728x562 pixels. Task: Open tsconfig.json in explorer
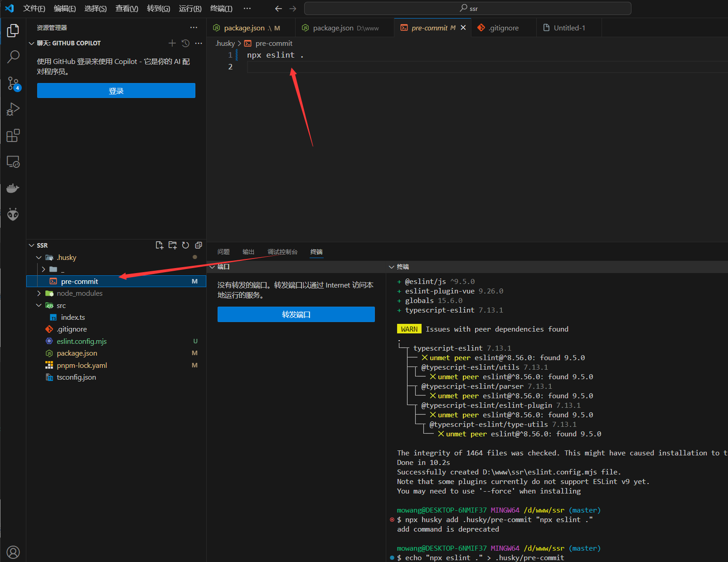pos(116,377)
